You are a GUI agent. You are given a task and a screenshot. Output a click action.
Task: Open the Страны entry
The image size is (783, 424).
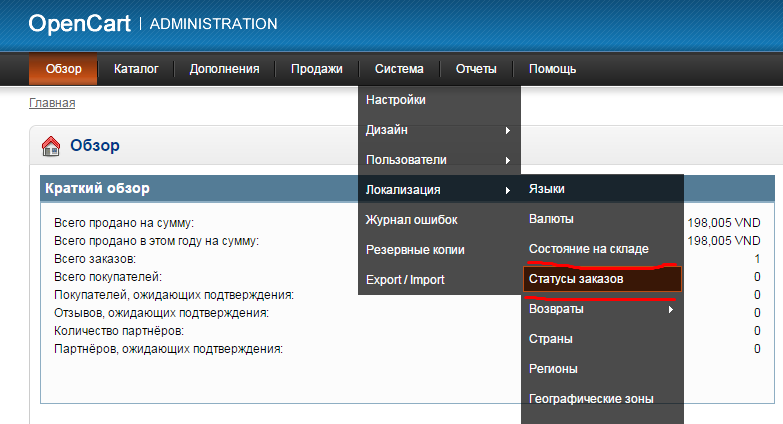click(x=602, y=339)
